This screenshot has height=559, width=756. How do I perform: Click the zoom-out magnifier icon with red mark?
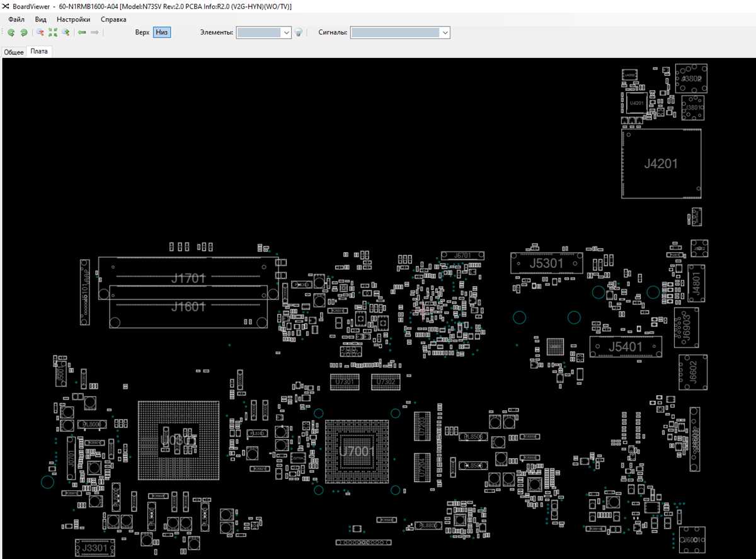[x=40, y=32]
